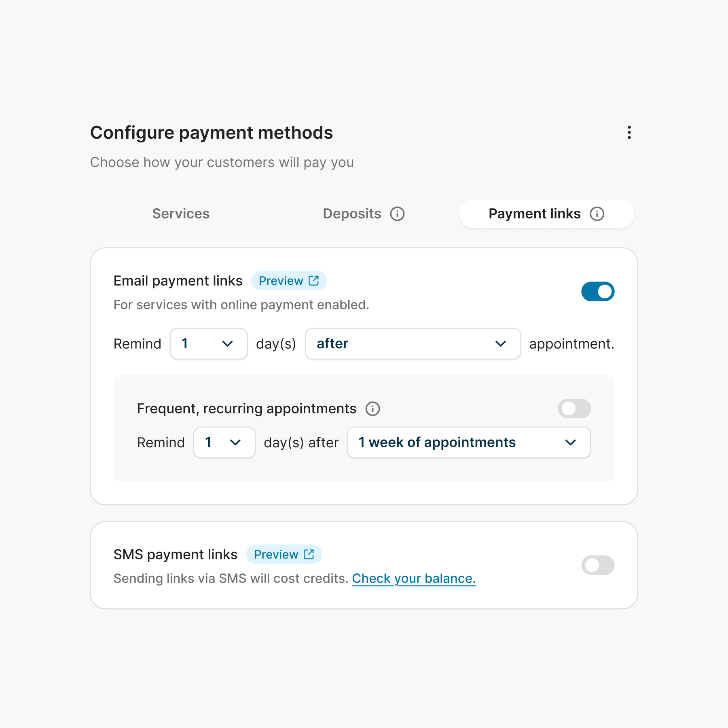Open the after/before appointment dropdown
Viewport: 728px width, 728px height.
(413, 344)
